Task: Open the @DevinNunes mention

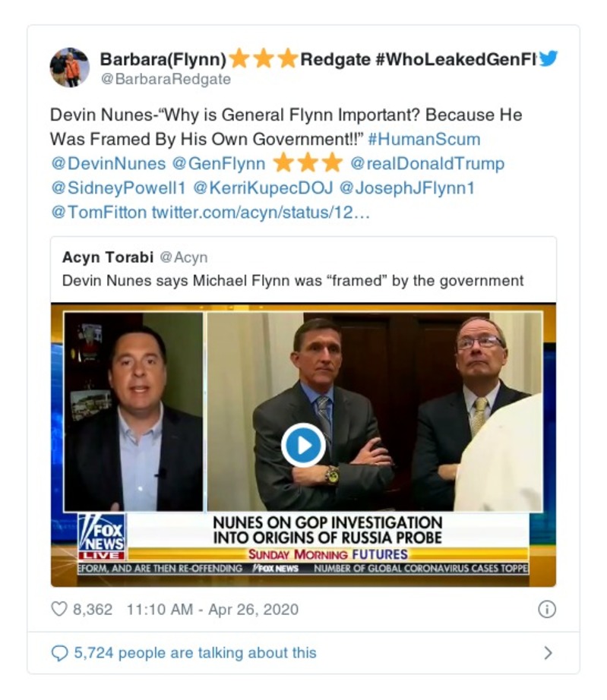Action: [107, 163]
